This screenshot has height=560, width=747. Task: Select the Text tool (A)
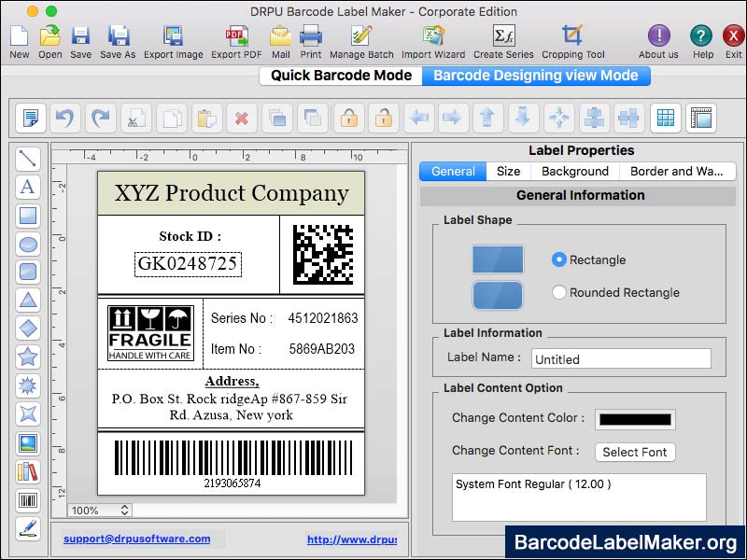(x=28, y=187)
